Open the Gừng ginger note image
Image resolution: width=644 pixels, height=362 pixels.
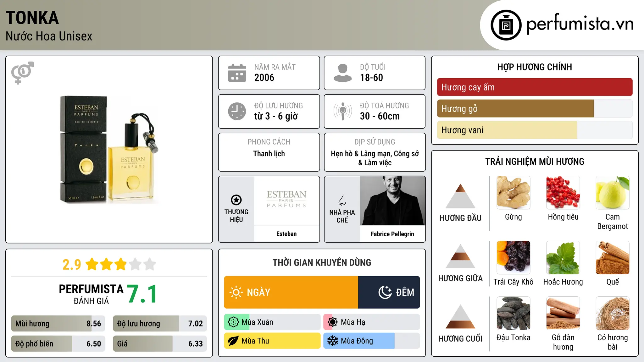514,193
